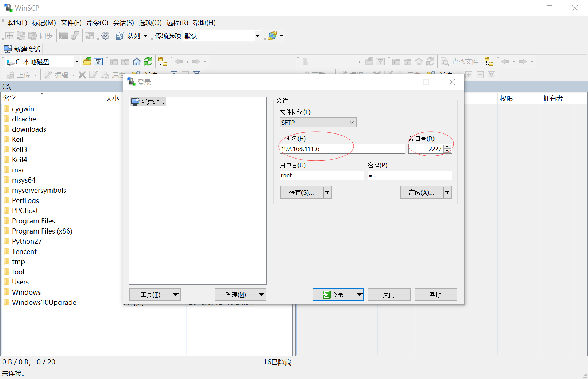Viewport: 588px width, 379px height.
Task: Open the 选项(O) menu
Action: [150, 23]
